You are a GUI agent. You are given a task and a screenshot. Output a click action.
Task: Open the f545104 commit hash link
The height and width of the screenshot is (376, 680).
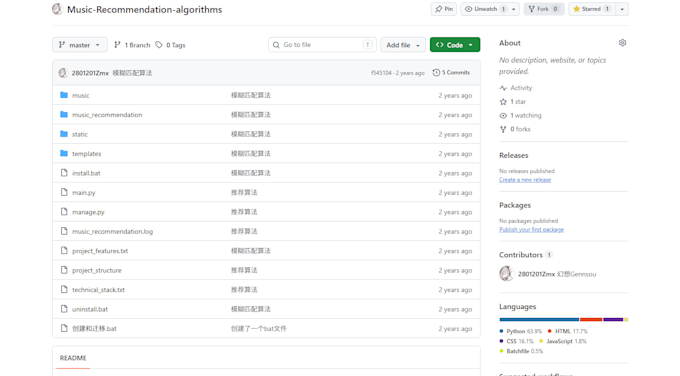coord(381,73)
